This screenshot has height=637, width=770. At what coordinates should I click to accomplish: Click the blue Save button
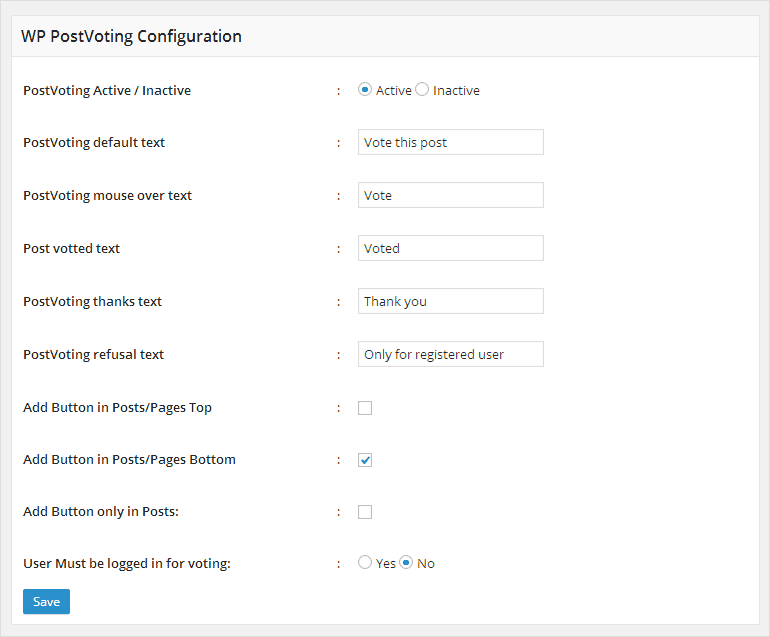[x=46, y=602]
